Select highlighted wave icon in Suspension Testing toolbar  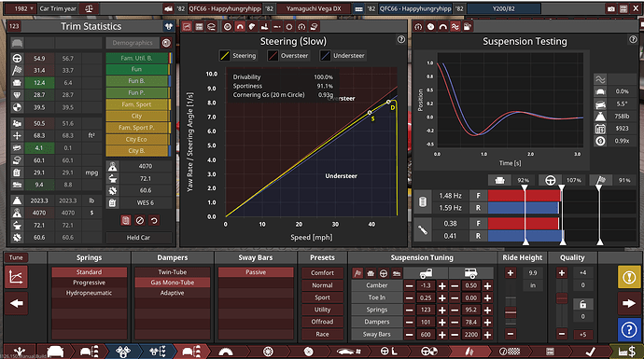pyautogui.click(x=455, y=27)
